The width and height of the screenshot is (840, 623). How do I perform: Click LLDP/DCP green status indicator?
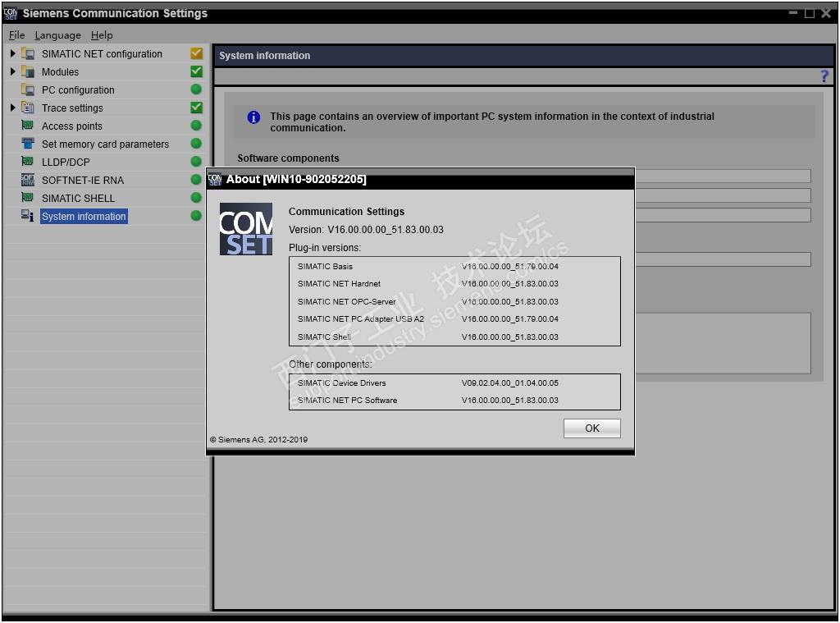[196, 162]
